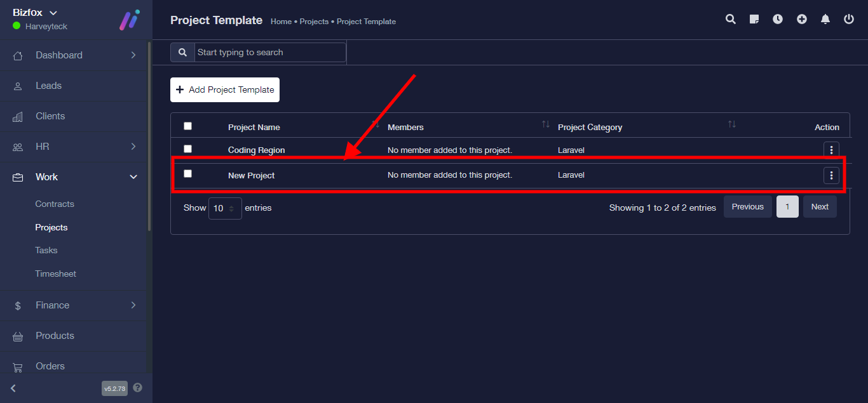Click the power logout icon
The image size is (868, 403).
click(849, 19)
